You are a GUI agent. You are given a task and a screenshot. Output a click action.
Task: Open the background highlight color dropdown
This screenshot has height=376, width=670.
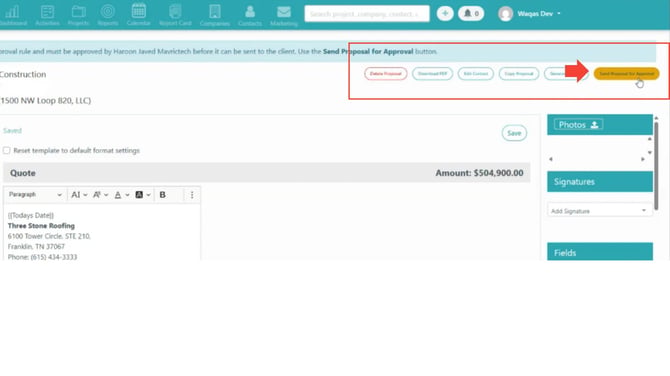143,195
